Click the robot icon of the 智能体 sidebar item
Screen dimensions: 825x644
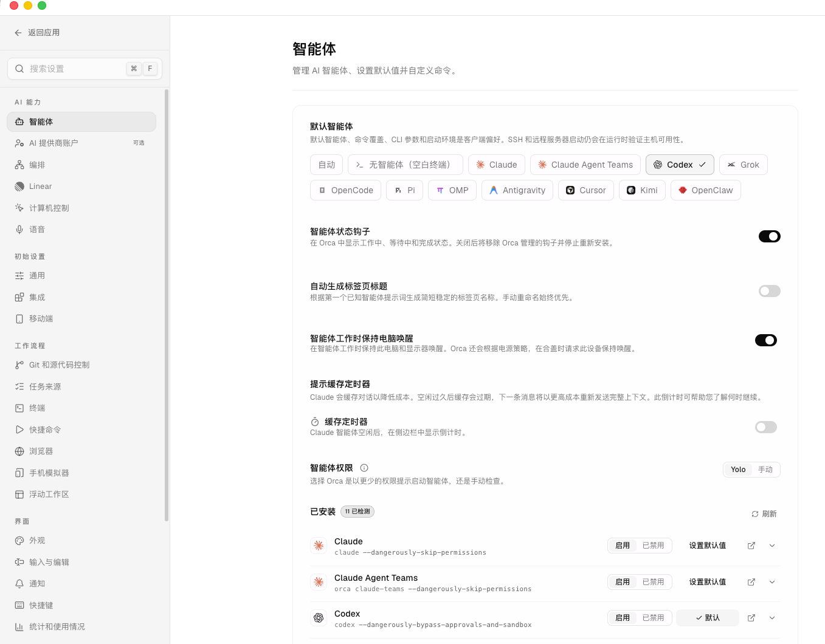(19, 122)
